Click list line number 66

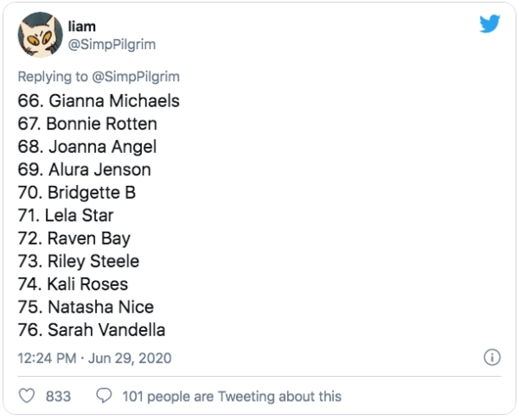click(x=98, y=101)
